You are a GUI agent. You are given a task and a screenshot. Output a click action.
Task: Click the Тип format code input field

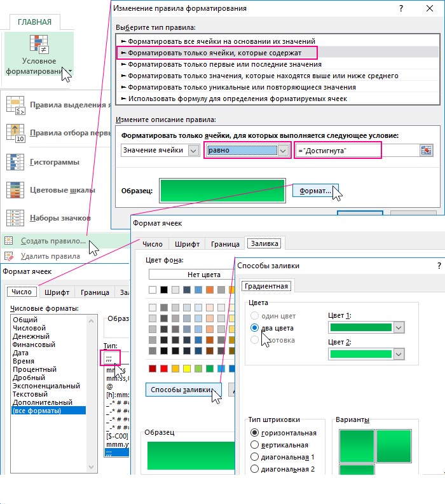(116, 358)
